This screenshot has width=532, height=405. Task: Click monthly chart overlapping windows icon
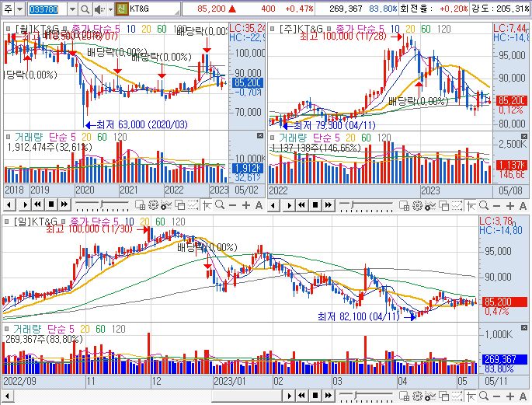[179, 205]
